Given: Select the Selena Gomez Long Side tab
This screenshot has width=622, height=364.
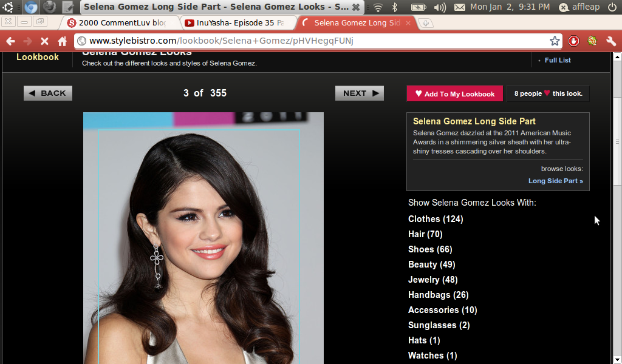Looking at the screenshot, I should tap(356, 23).
